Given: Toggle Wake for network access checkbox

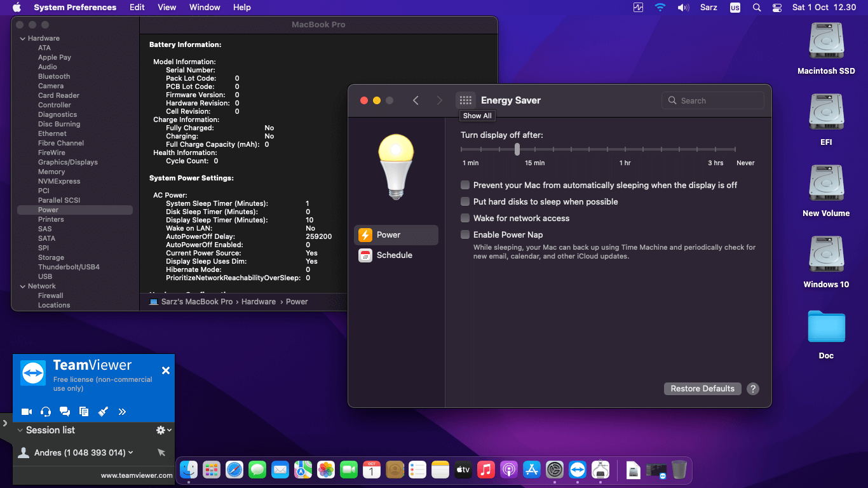Looking at the screenshot, I should pyautogui.click(x=465, y=218).
